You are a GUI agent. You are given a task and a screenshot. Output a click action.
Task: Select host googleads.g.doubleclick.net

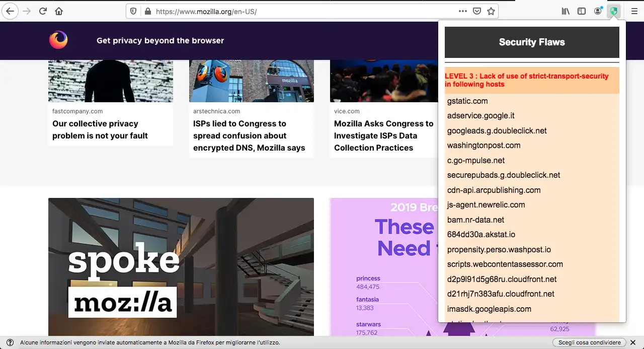(x=497, y=131)
